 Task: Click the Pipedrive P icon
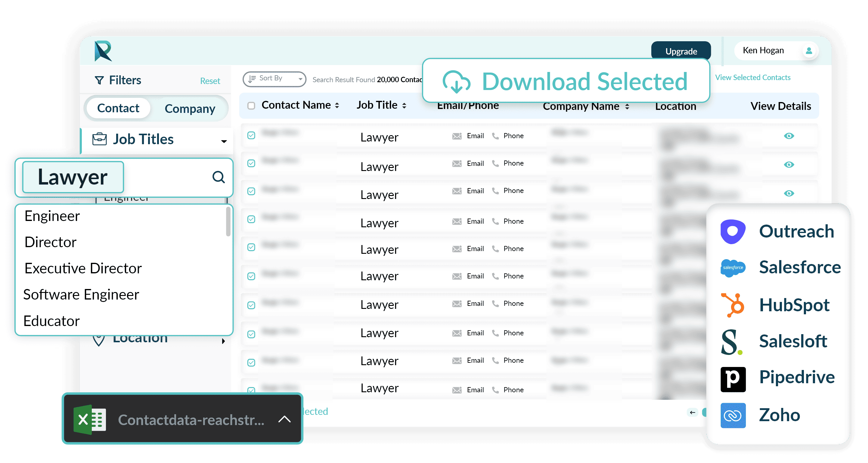click(733, 379)
